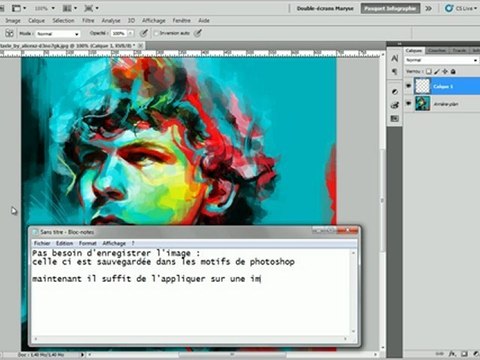Screen dimensions: 480x360
Task: Open the ? help menu in Bloc-notes
Action: tap(133, 243)
